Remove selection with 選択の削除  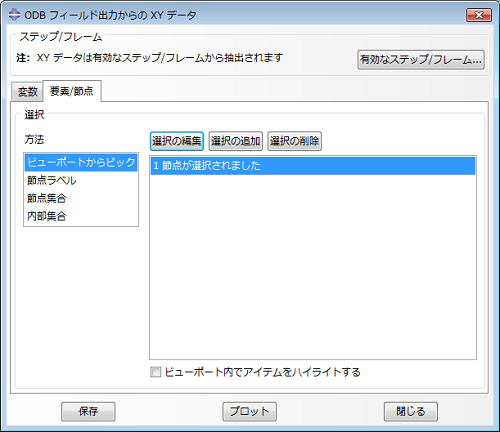pyautogui.click(x=294, y=141)
